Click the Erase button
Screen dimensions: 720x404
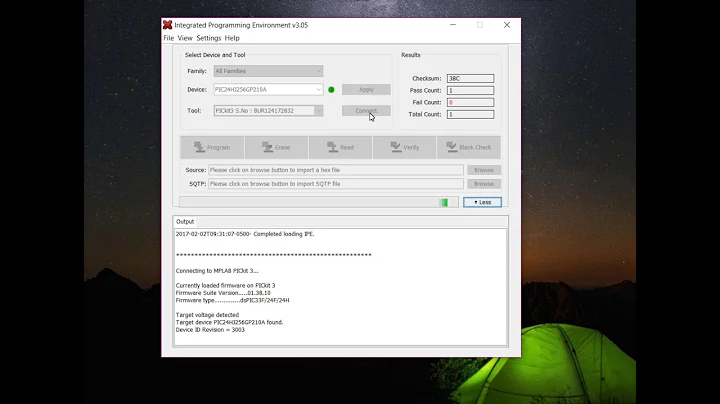click(x=276, y=147)
